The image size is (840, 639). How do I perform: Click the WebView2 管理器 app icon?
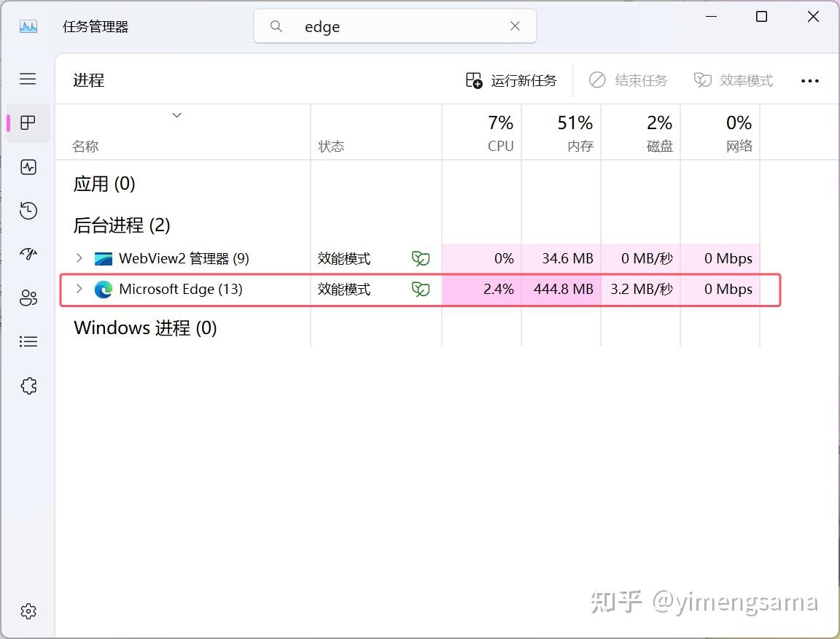pos(104,258)
